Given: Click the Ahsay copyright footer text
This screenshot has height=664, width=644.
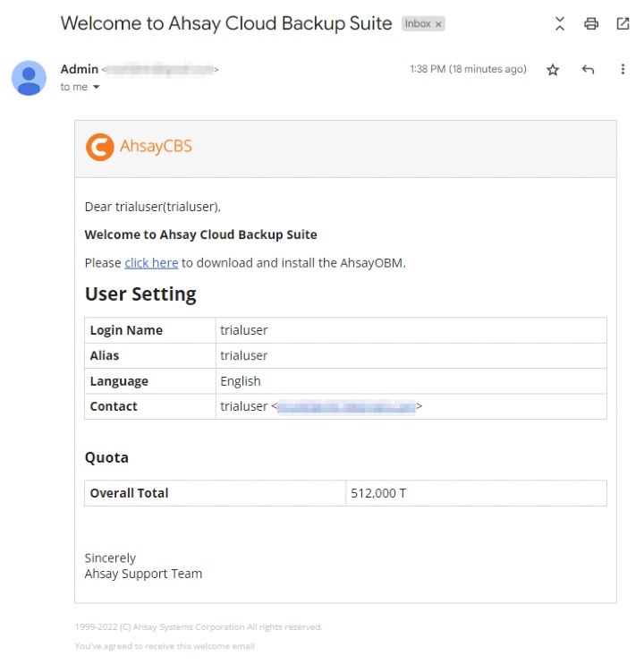Looking at the screenshot, I should tap(199, 627).
